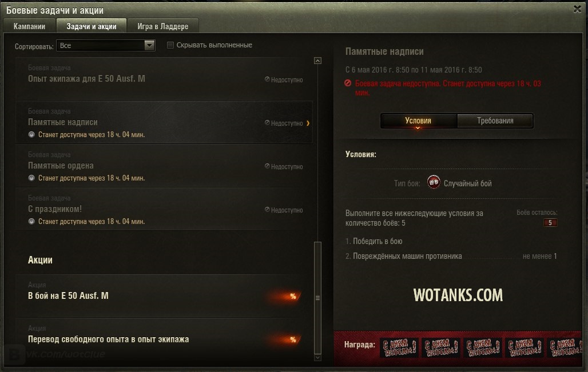588x372 pixels.
Task: Select the third victory day inscription reward
Action: (483, 347)
